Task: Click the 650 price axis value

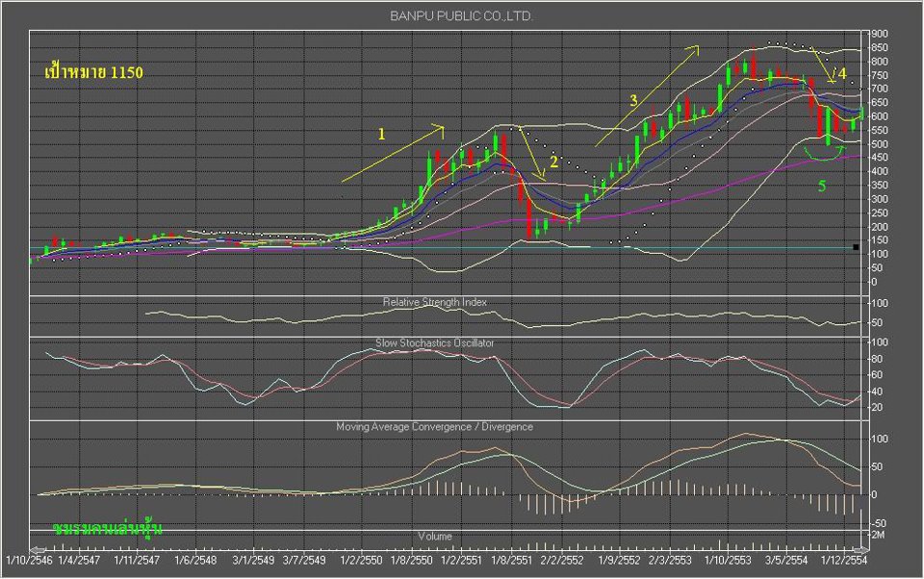Action: [x=879, y=103]
